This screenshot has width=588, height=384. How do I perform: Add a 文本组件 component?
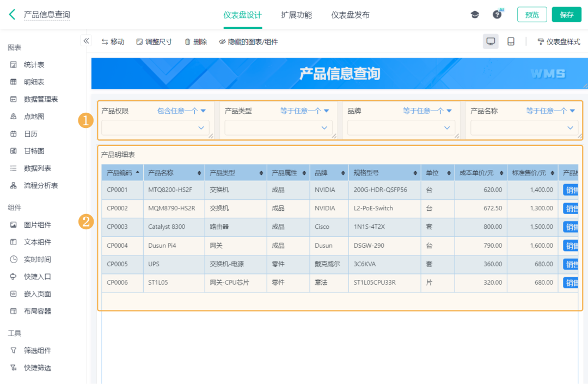pos(37,242)
